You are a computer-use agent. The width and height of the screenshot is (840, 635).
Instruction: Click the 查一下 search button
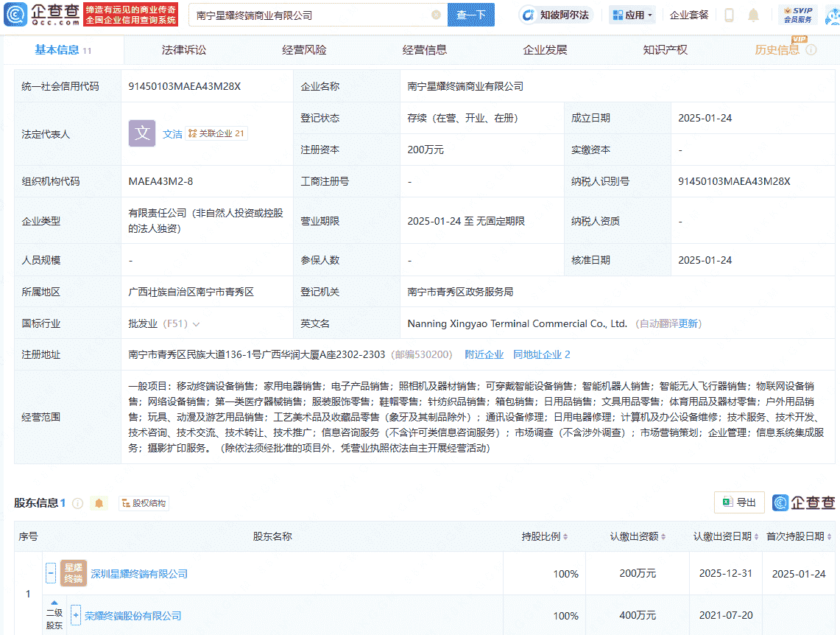tap(470, 14)
